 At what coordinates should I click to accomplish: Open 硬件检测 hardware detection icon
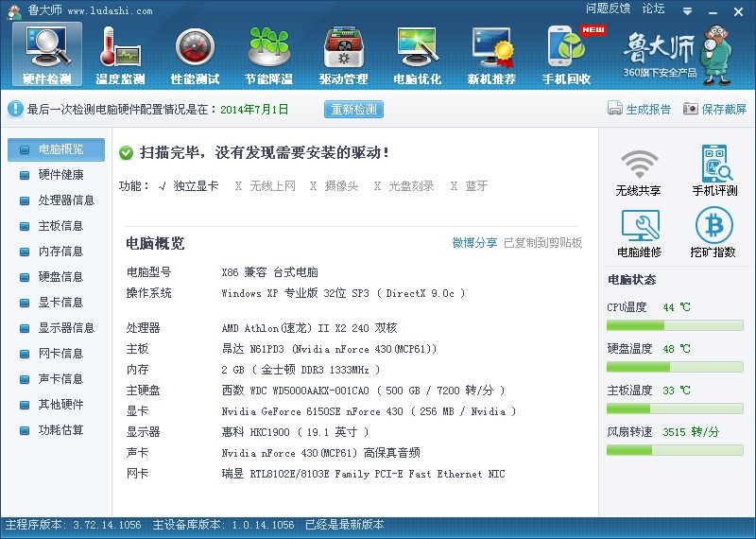pos(46,54)
